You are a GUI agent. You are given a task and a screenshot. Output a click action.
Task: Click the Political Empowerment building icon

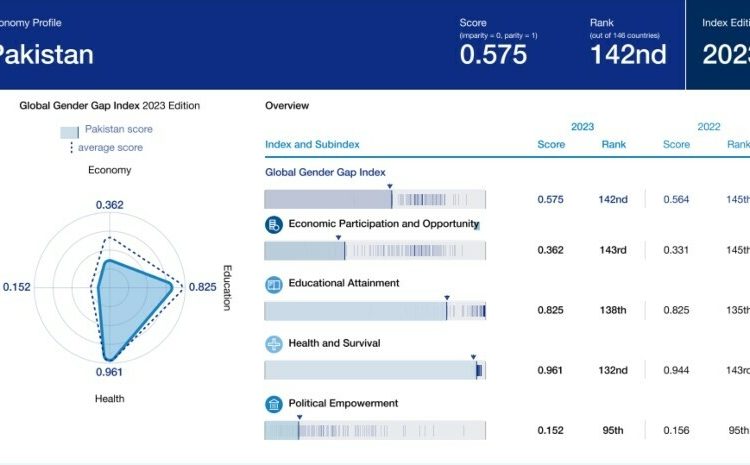[x=274, y=404]
